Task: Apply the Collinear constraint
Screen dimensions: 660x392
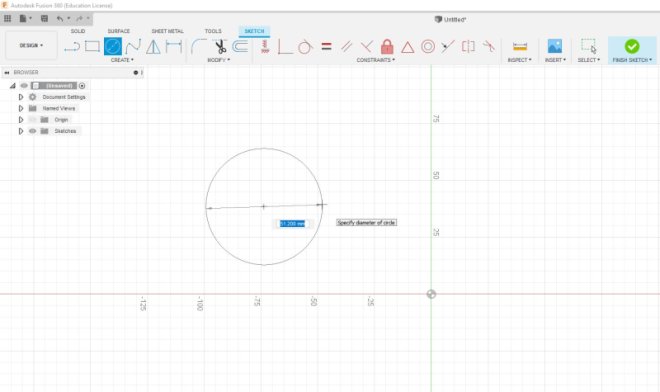Action: [448, 46]
